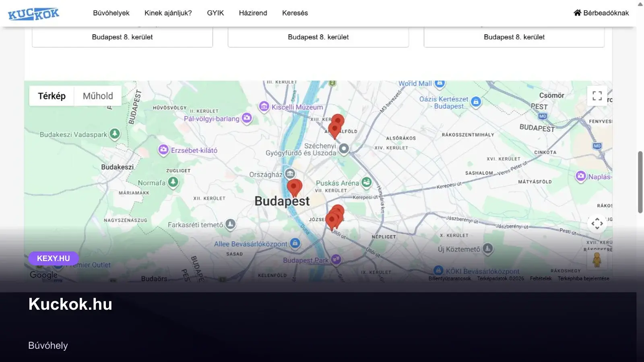This screenshot has width=644, height=362.
Task: Click the Térképadatok ©2026 map data text
Action: click(x=501, y=278)
